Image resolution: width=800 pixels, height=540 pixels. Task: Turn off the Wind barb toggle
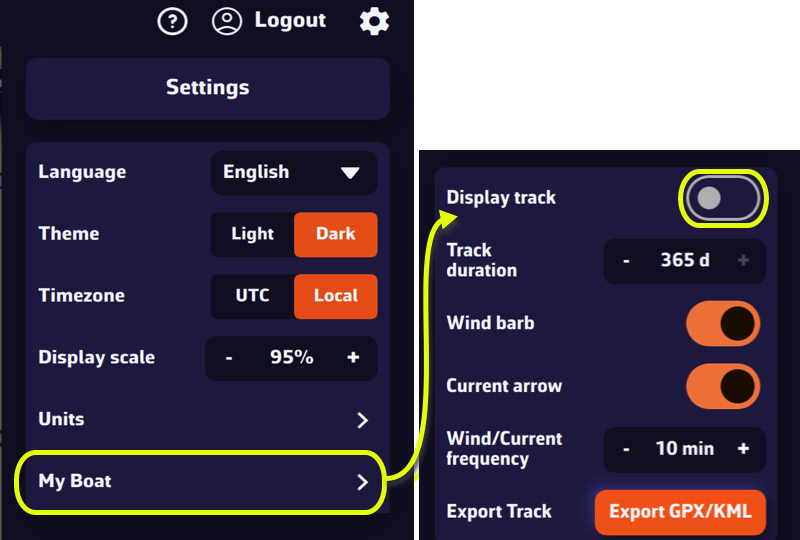click(723, 324)
